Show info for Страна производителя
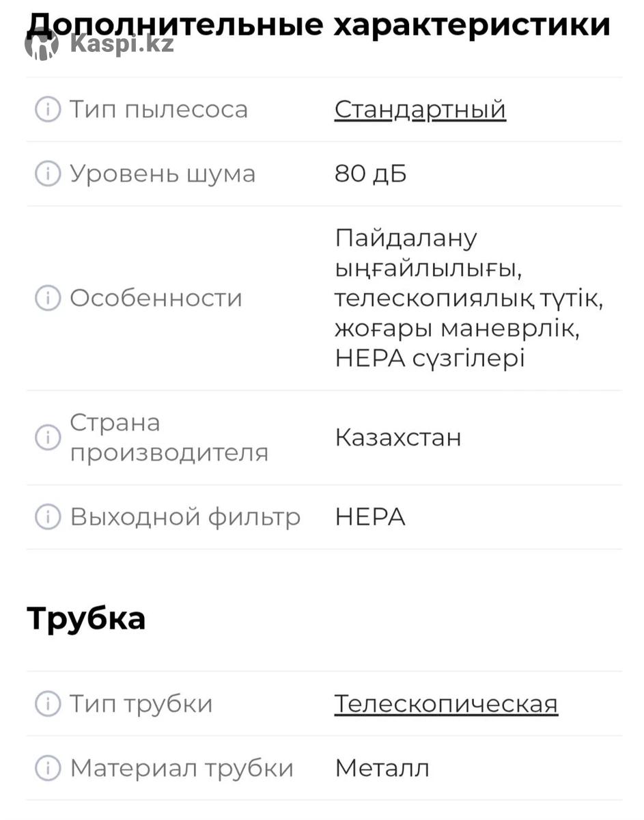644x820 pixels. 47,437
